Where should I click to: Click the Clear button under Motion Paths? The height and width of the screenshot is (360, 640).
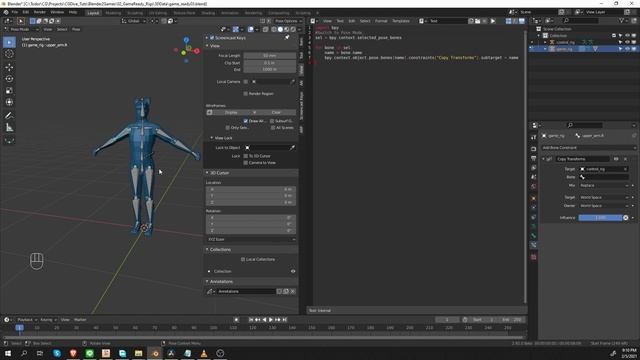tap(276, 112)
